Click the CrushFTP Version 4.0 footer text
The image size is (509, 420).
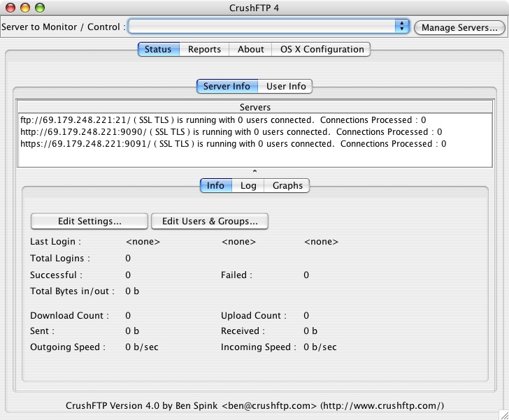click(254, 405)
